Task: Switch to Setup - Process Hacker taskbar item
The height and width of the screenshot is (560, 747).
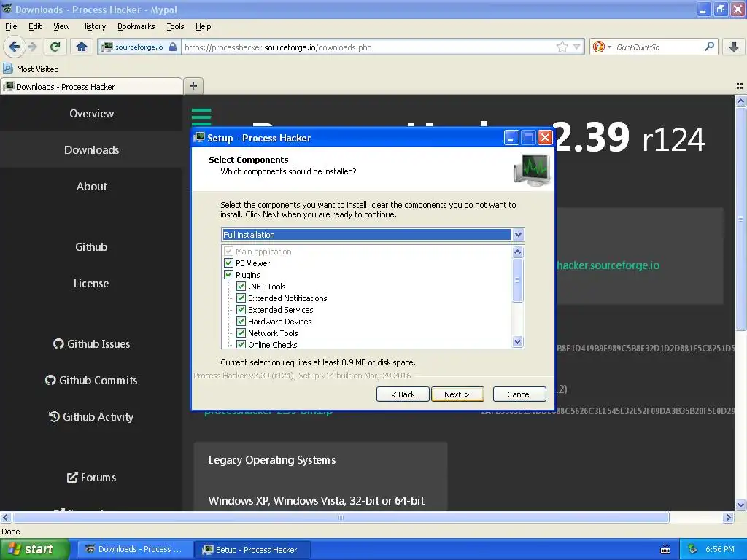Action: click(x=252, y=550)
